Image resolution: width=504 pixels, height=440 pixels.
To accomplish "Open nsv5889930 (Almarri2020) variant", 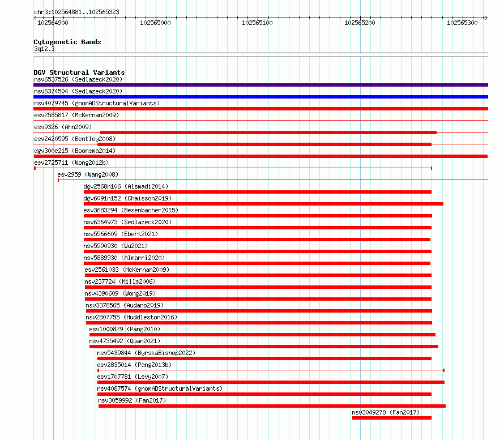I will pos(124,258).
